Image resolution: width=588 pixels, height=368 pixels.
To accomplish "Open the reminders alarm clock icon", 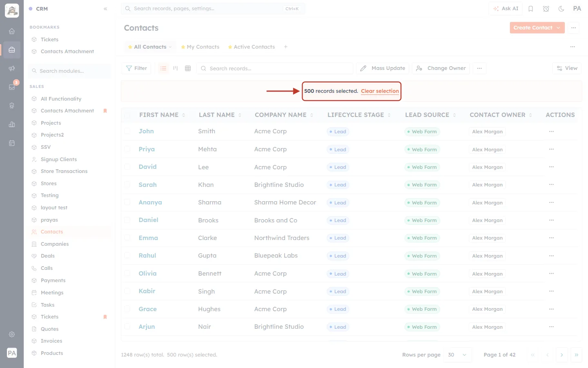I will point(546,9).
